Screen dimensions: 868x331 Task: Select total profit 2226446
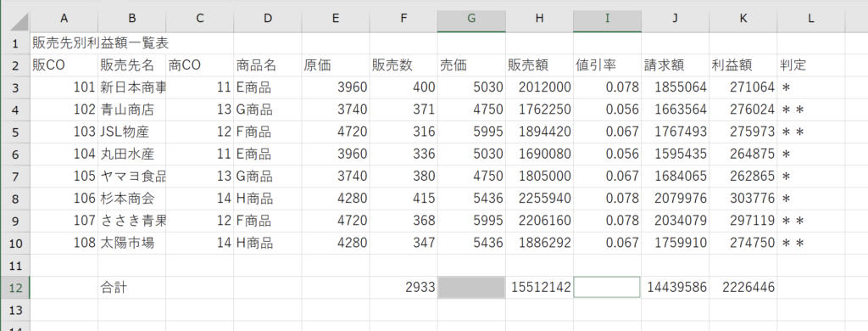tap(743, 287)
